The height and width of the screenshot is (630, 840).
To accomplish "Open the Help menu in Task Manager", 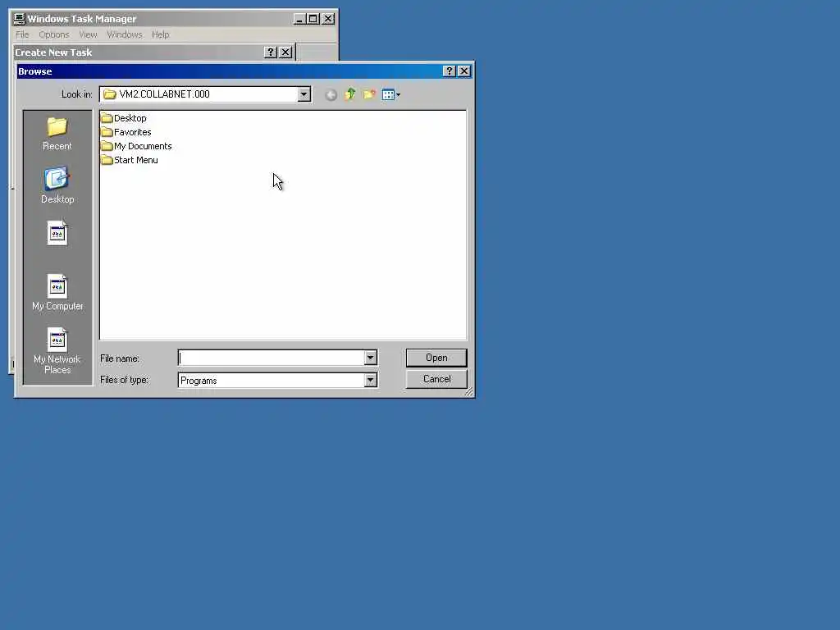I will pos(160,34).
